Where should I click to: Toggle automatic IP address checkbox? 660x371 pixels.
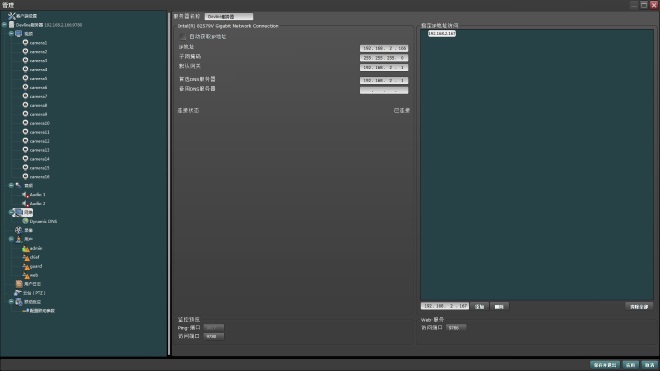point(183,37)
